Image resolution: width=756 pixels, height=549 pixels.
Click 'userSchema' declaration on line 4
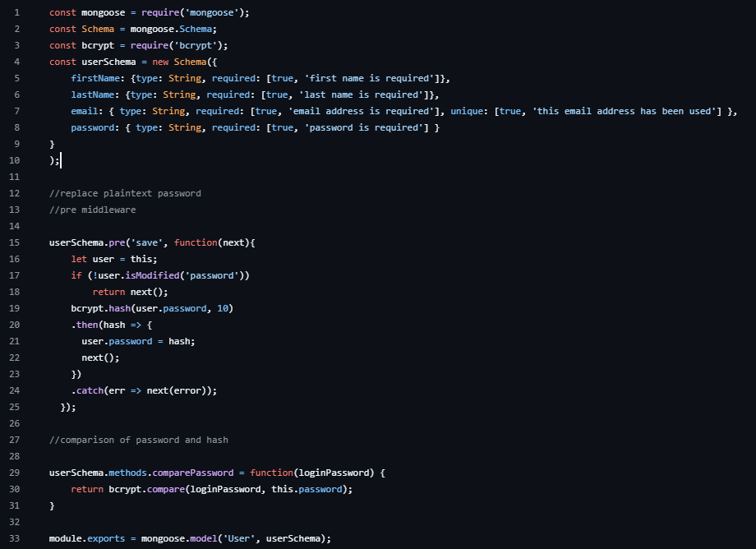tap(108, 62)
